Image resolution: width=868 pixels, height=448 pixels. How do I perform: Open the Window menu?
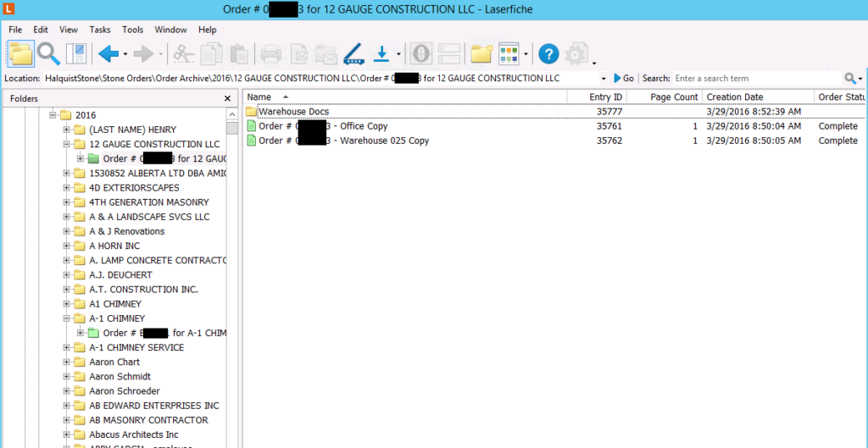170,30
